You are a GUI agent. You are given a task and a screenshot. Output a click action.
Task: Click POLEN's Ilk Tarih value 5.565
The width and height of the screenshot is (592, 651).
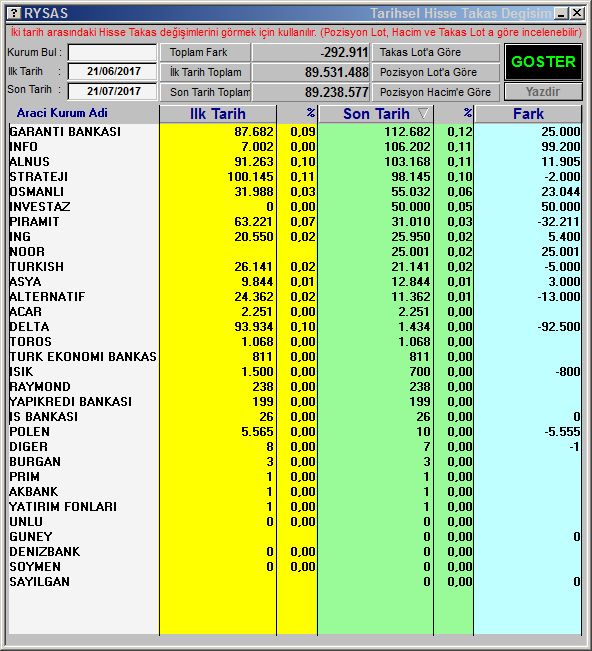(257, 431)
